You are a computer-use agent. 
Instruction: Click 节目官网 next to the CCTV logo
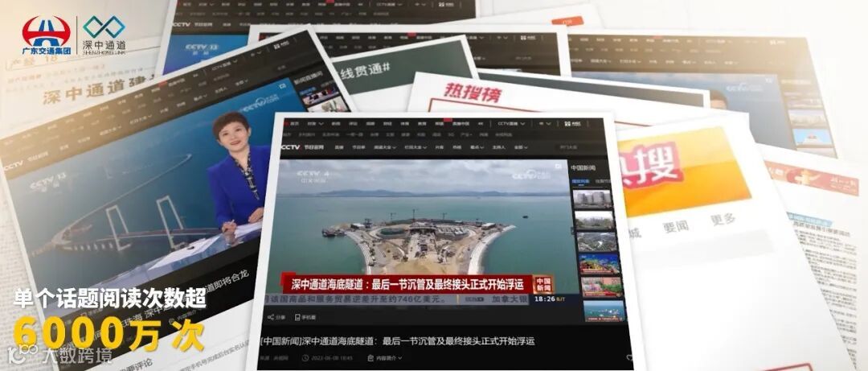point(314,147)
